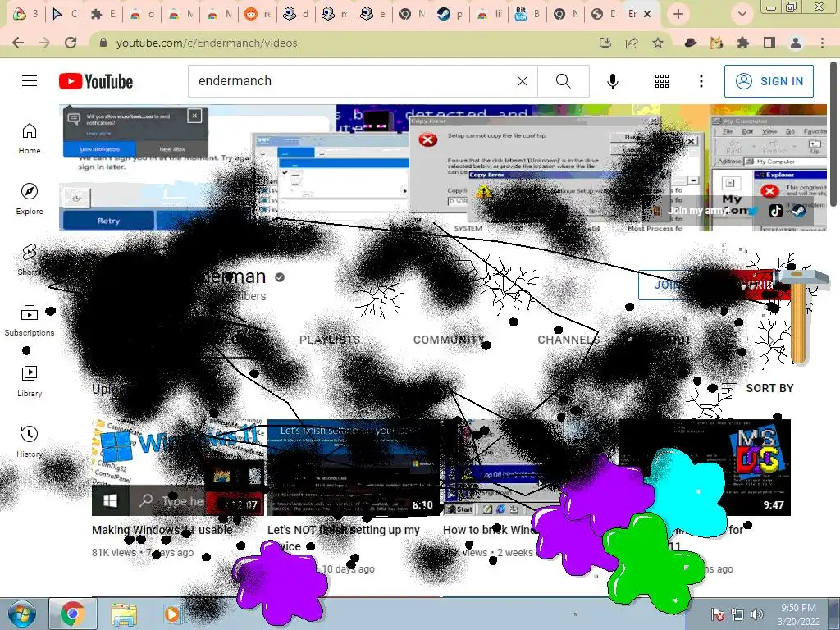Open YouTube settings three-dot menu
The height and width of the screenshot is (630, 840).
701,81
